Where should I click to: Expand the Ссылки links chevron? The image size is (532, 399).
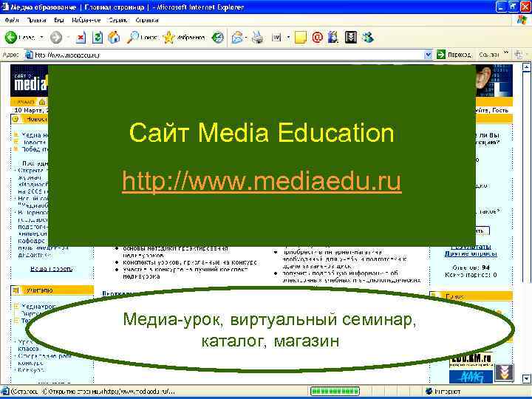coord(506,52)
